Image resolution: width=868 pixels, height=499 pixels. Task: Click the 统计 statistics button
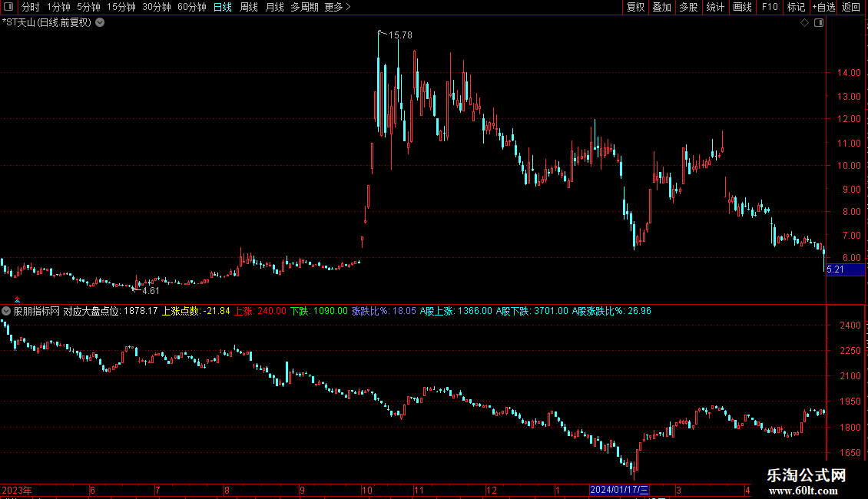pos(715,7)
